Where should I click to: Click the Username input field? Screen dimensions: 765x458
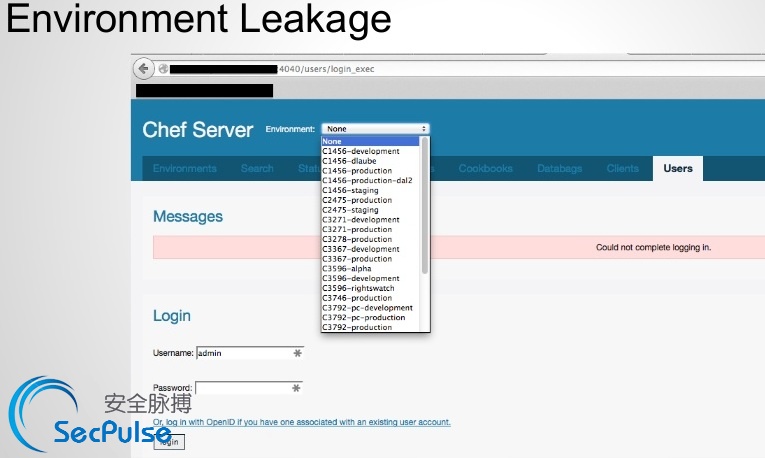click(x=250, y=353)
